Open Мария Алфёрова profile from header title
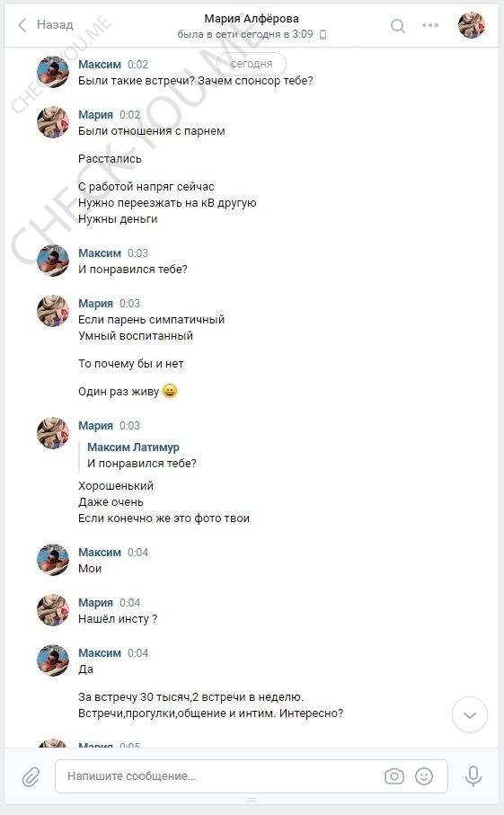Viewport: 504px width, 815px height. click(252, 19)
